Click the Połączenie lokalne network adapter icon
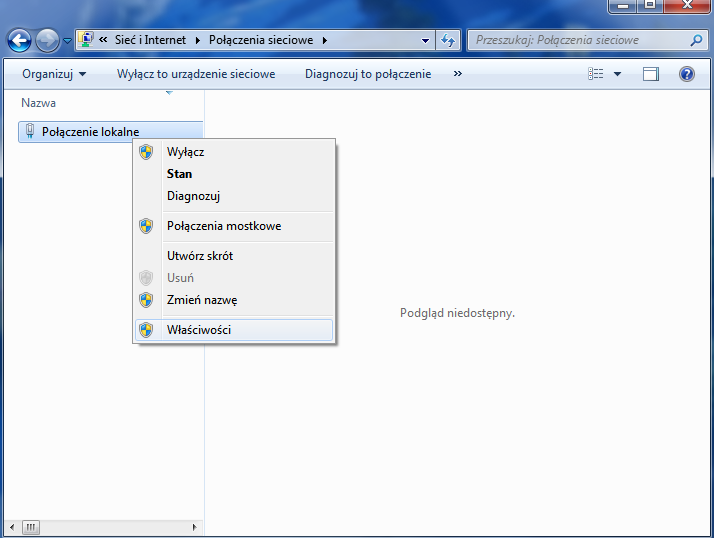Image resolution: width=714 pixels, height=538 pixels. tap(30, 131)
